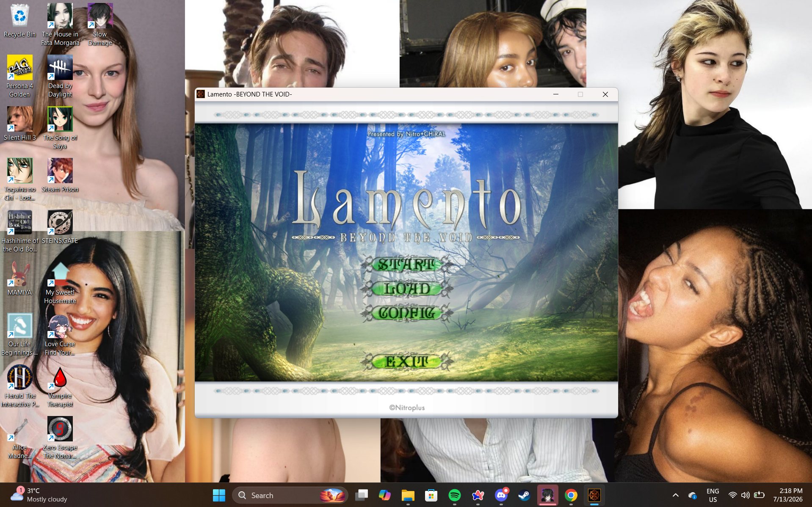812x507 pixels.
Task: Switch to Google Chrome in the taskbar
Action: point(571,495)
